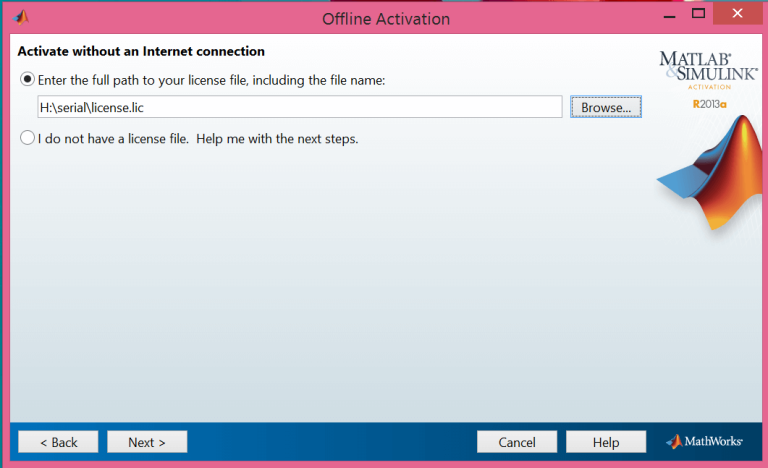
Task: Select the 'I do not have a license file' radio button
Action: tap(27, 138)
